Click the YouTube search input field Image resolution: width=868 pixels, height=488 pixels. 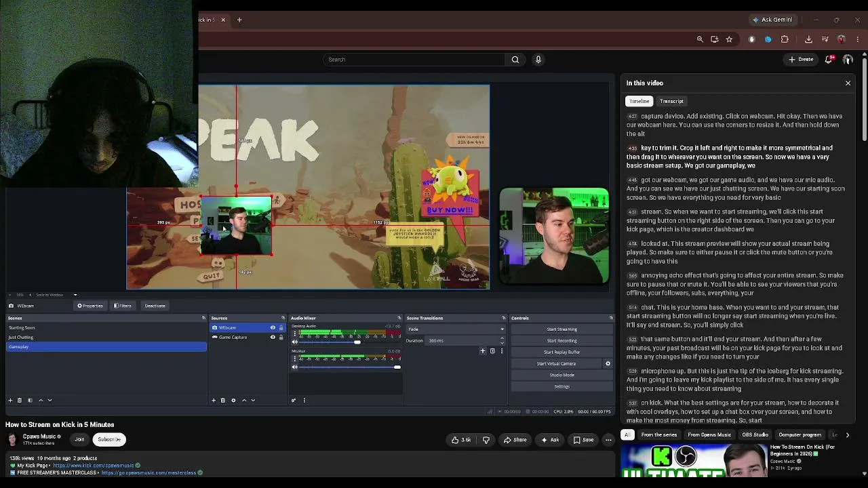click(x=414, y=60)
